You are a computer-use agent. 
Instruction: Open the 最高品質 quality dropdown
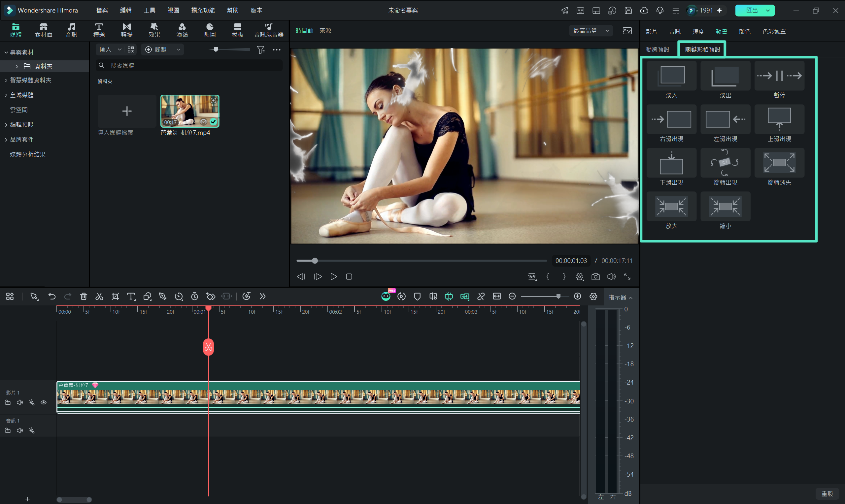[x=591, y=31]
